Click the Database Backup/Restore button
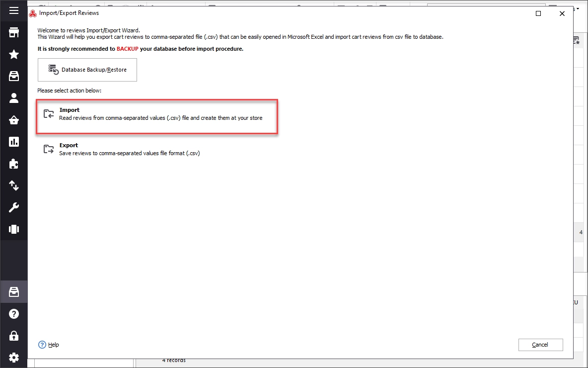 (x=87, y=70)
